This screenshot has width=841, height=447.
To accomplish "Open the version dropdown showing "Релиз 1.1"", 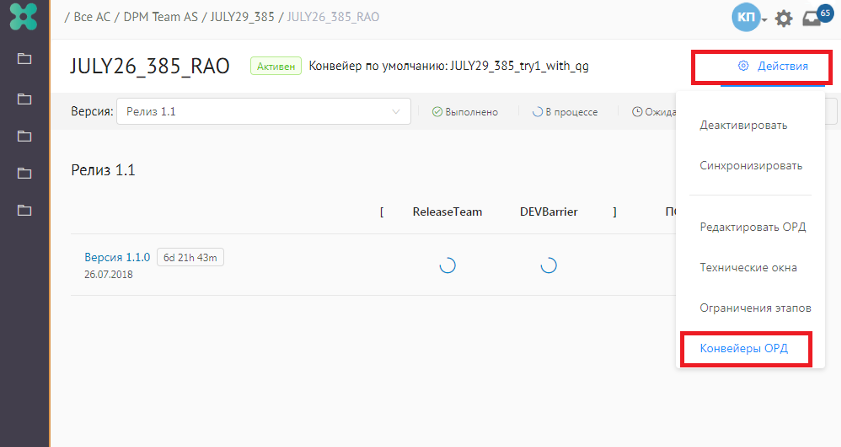I will [x=263, y=112].
